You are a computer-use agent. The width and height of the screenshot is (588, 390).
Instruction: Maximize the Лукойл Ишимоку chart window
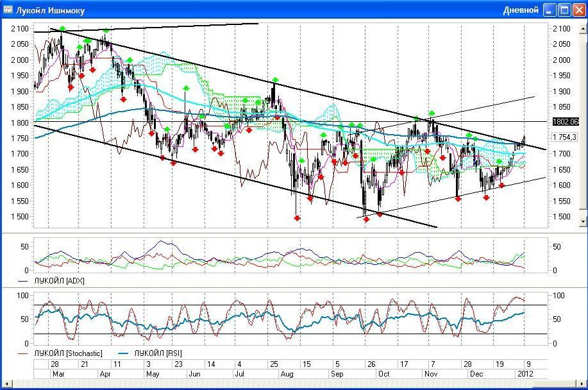[564, 10]
